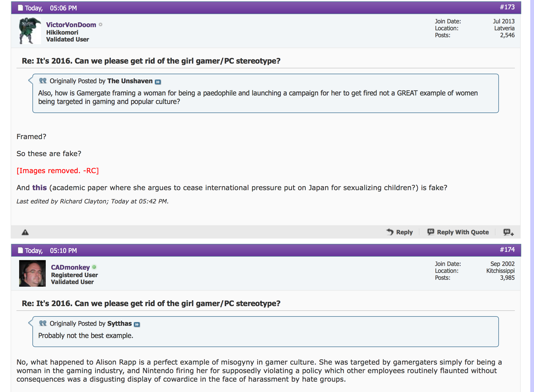The image size is (534, 392).
Task: Click the quote marks icon in Sytthas quote
Action: click(43, 323)
